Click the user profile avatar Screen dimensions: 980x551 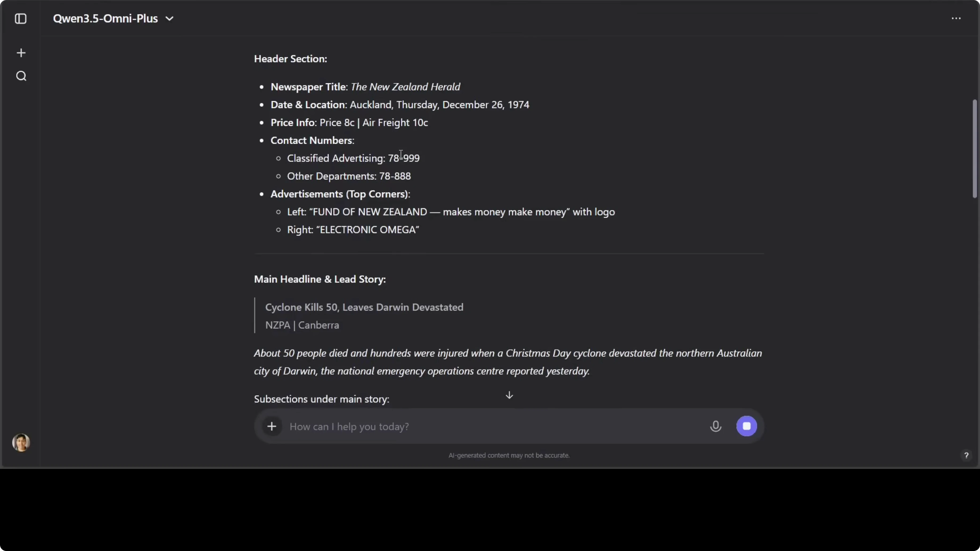point(21,442)
